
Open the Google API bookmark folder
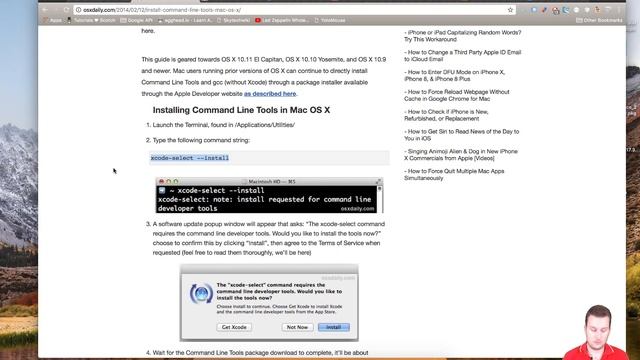tap(136, 20)
